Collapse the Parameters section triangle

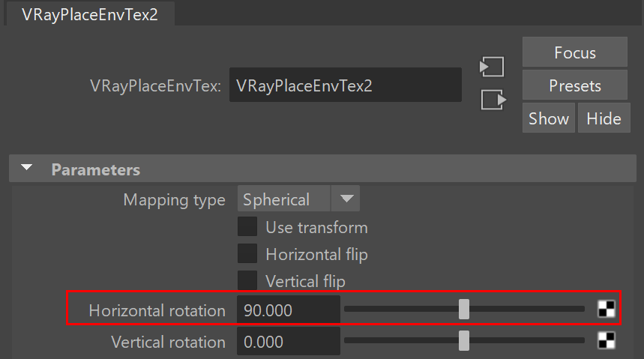[x=27, y=168]
